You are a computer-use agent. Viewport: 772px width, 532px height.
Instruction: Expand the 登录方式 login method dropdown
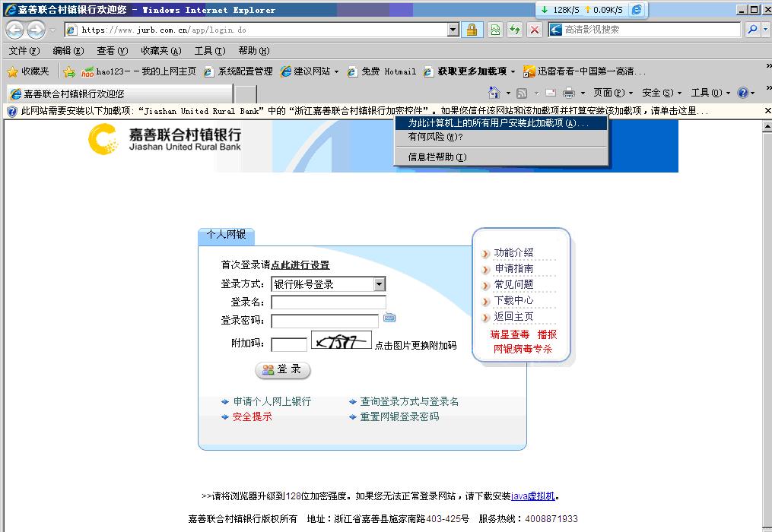(379, 284)
